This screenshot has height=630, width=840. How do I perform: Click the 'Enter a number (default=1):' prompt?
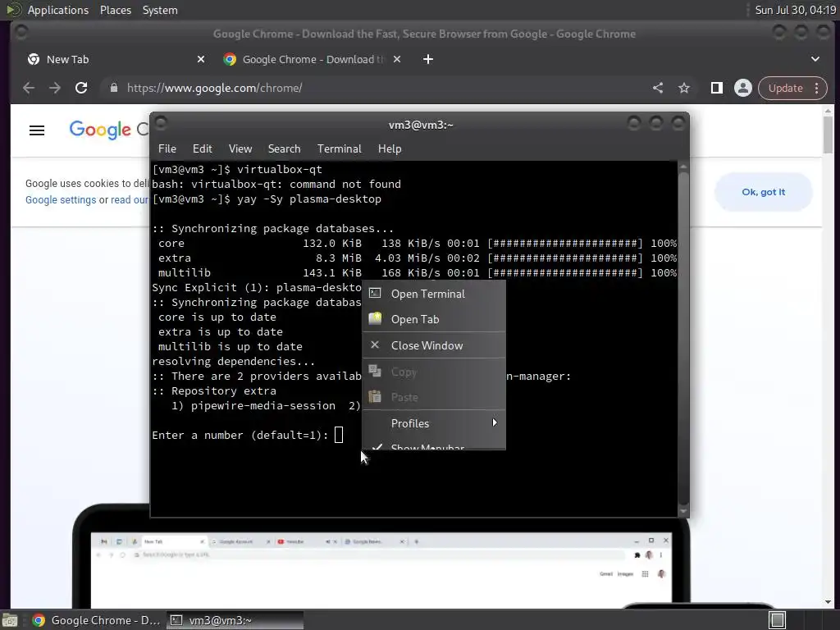coord(240,435)
